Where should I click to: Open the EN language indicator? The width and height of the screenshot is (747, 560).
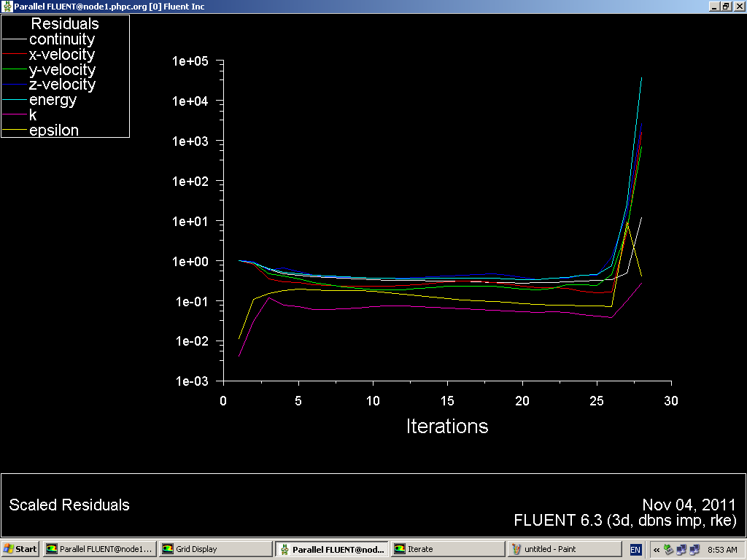[635, 549]
